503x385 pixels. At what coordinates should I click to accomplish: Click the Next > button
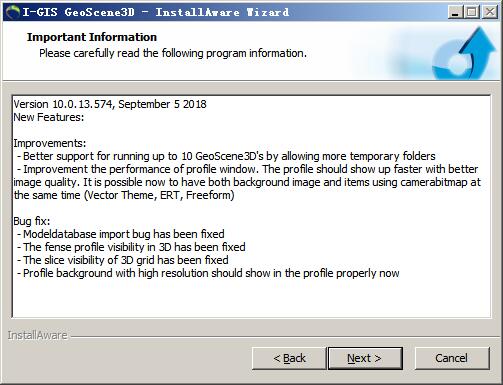365,358
